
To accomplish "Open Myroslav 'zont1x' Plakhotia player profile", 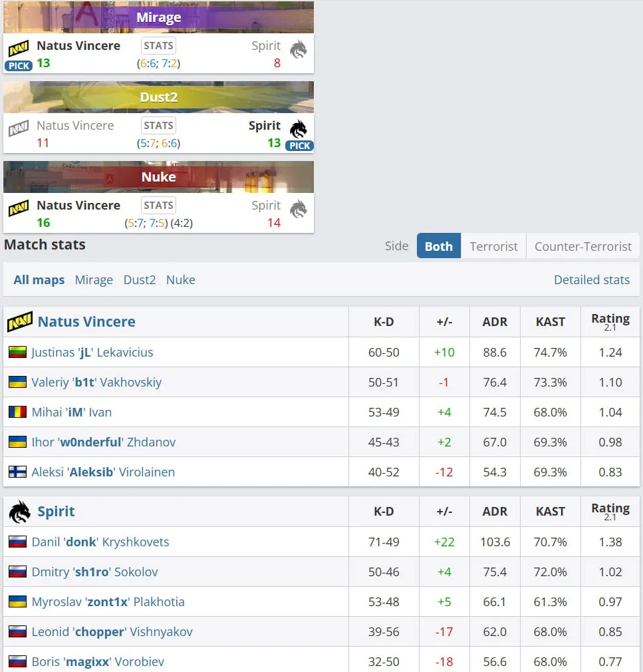I will (108, 602).
